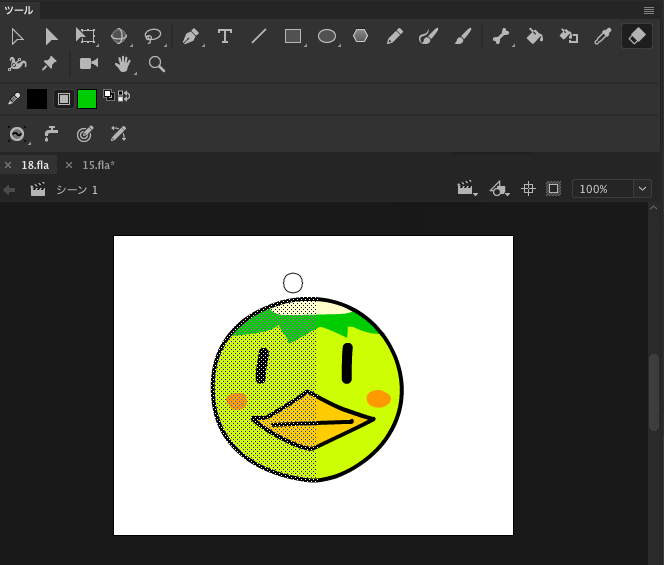
Task: Select the Oval tool
Action: [326, 36]
